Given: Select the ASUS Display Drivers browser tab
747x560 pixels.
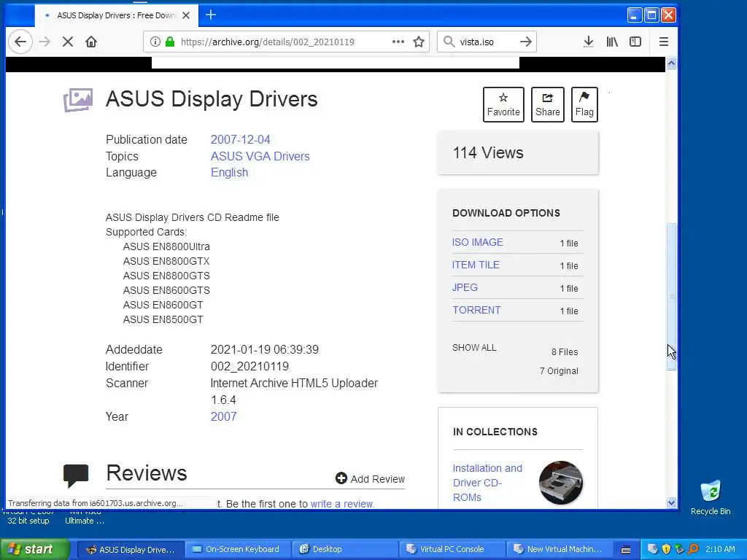Looking at the screenshot, I should (x=115, y=15).
